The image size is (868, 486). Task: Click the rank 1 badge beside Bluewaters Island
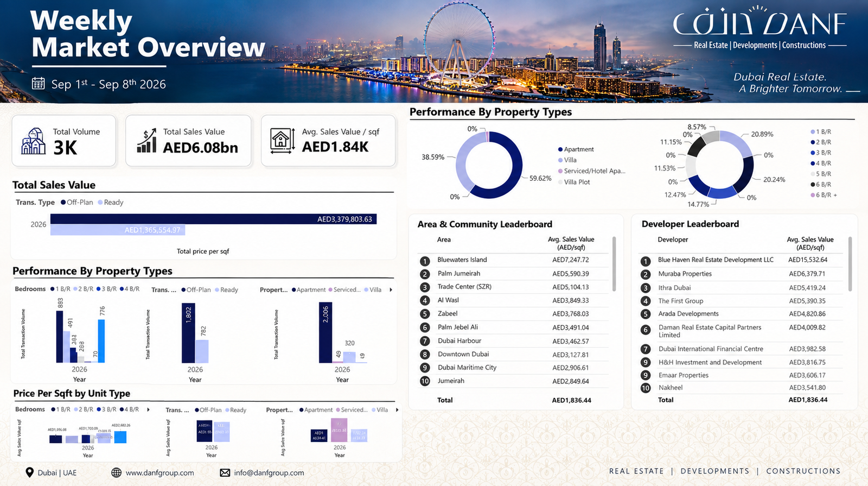click(x=425, y=261)
